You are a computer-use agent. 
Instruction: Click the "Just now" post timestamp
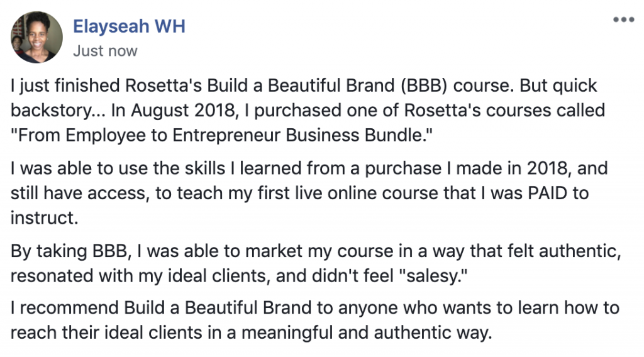105,51
